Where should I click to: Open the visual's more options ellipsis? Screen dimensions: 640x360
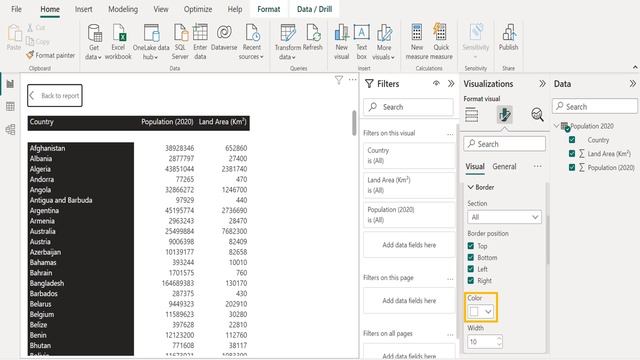pos(353,80)
